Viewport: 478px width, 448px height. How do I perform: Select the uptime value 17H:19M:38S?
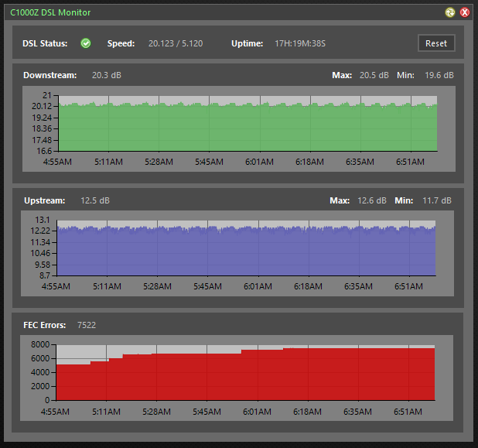click(300, 43)
